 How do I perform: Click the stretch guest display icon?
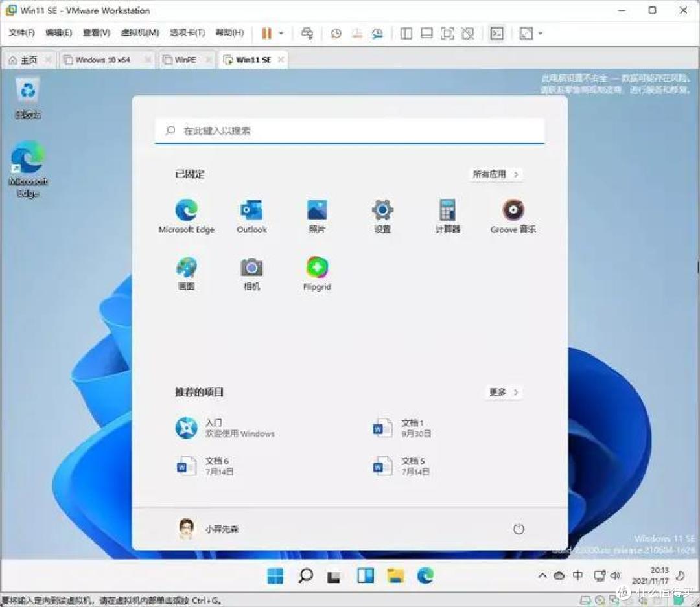pos(526,33)
